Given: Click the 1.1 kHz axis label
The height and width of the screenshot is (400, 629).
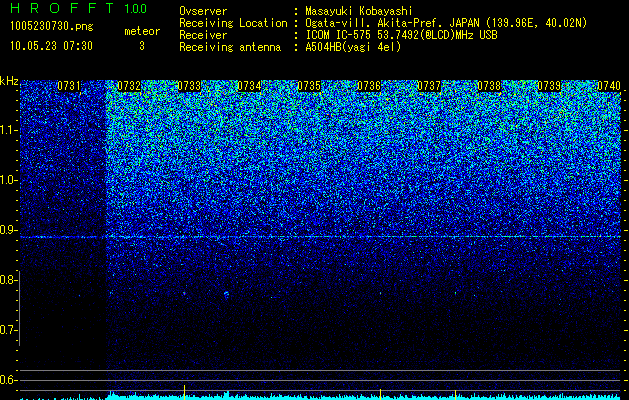Looking at the screenshot, I should tap(8, 130).
